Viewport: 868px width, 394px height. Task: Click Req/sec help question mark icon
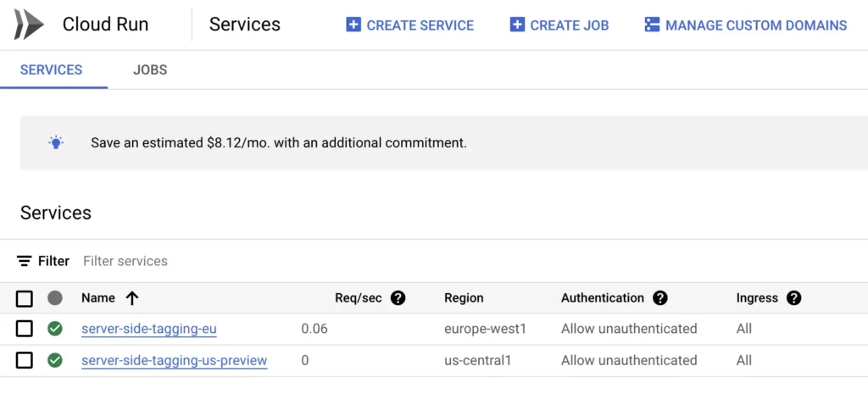[x=398, y=298]
